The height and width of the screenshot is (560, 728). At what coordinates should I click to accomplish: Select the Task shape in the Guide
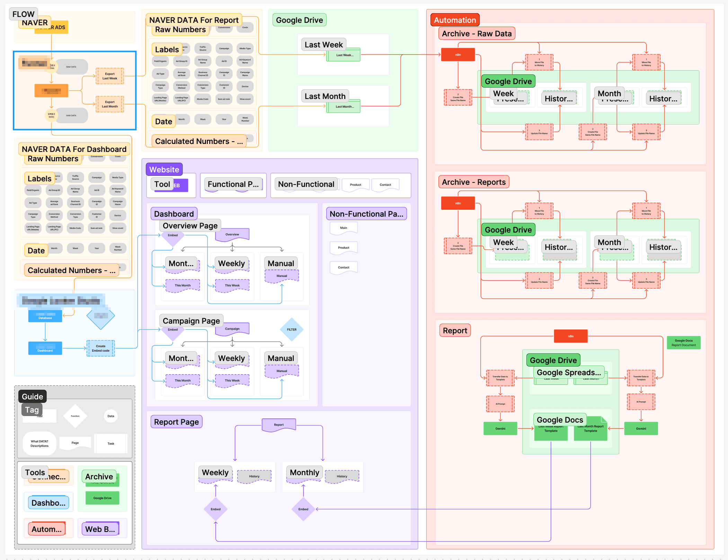click(x=111, y=443)
